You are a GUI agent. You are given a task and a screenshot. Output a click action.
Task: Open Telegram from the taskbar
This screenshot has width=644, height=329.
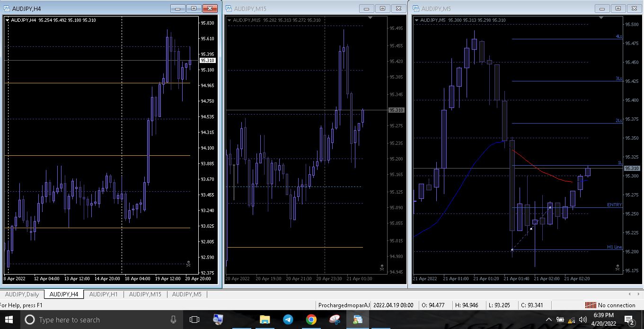point(288,320)
